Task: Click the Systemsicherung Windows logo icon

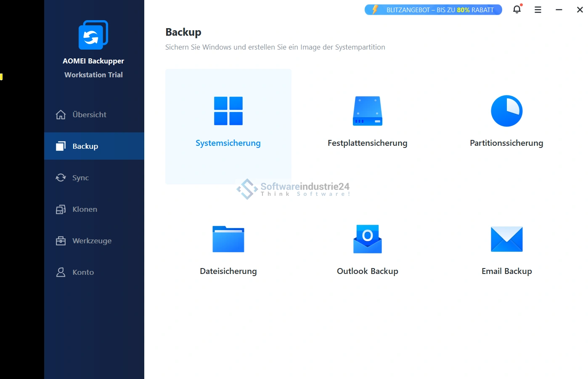Action: [228, 111]
